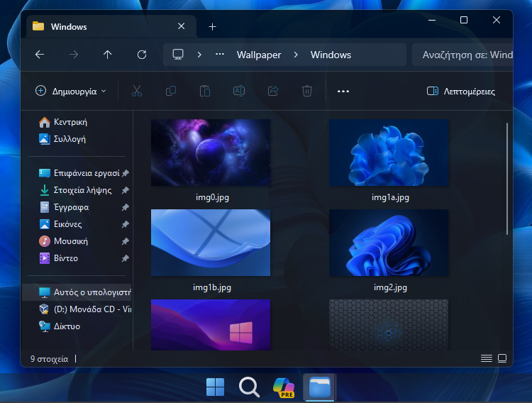Click the This PC monitor icon in address bar
The height and width of the screenshot is (403, 532).
point(178,55)
